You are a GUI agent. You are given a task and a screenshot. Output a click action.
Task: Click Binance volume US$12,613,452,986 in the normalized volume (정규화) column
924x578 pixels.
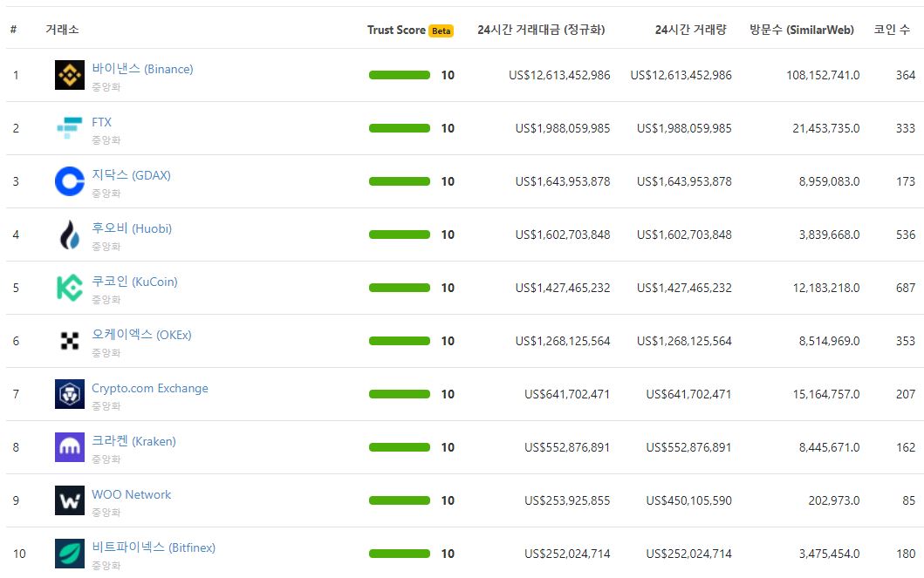[x=559, y=75]
